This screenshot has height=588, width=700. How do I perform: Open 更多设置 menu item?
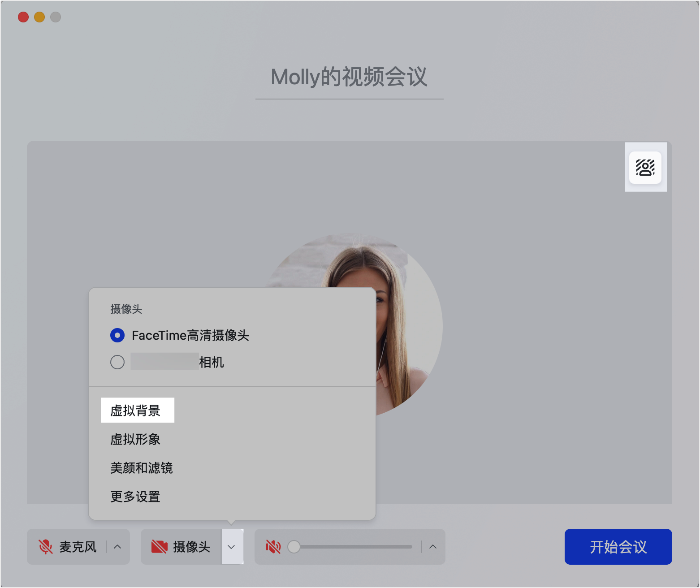click(x=135, y=497)
